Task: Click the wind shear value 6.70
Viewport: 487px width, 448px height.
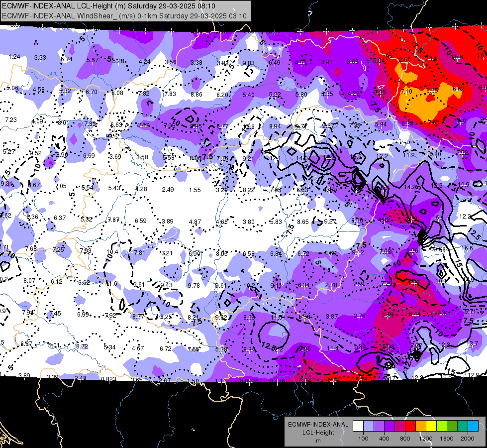Action: 92,92
